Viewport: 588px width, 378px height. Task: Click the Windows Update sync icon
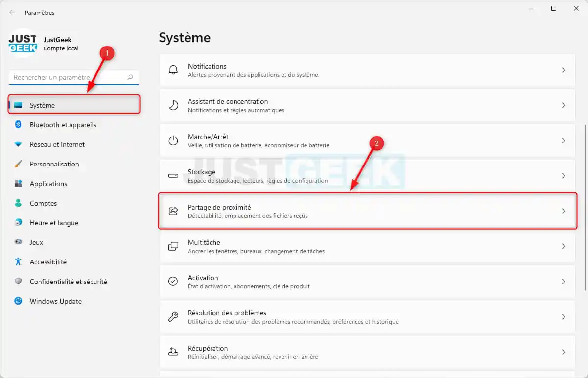(x=18, y=301)
